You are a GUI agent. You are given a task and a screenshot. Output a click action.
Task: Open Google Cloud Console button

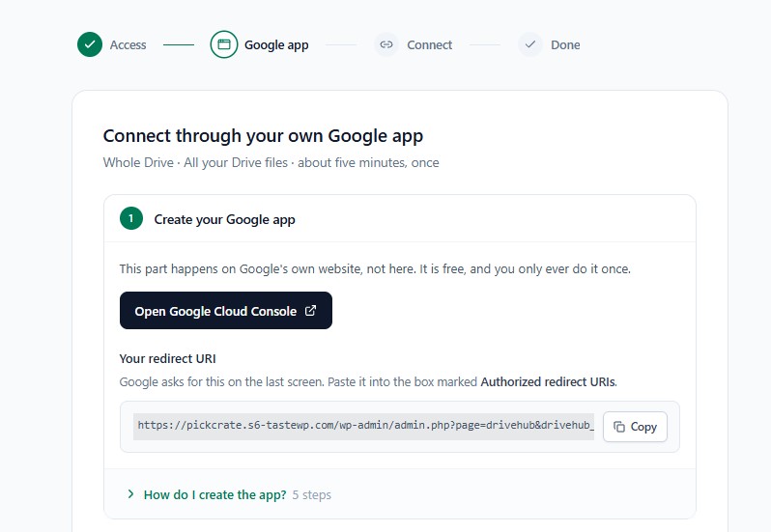226,311
